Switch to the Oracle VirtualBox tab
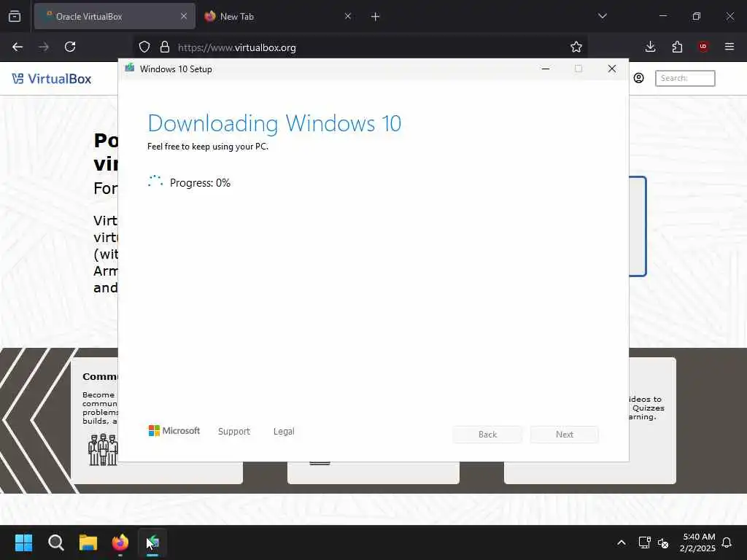 tap(115, 17)
